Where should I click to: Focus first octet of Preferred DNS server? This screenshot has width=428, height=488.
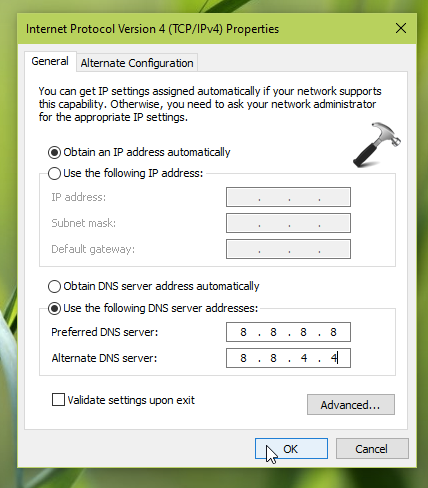coord(244,332)
